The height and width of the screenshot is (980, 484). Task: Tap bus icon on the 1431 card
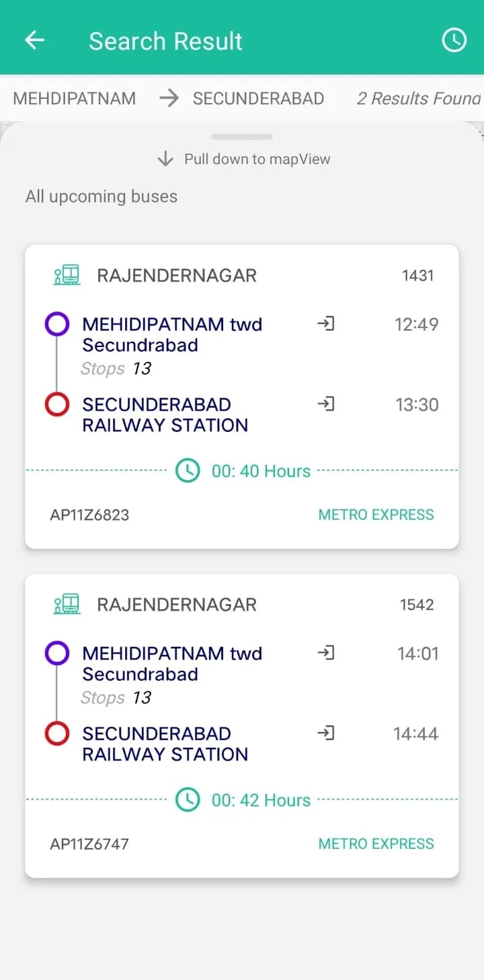coord(67,275)
